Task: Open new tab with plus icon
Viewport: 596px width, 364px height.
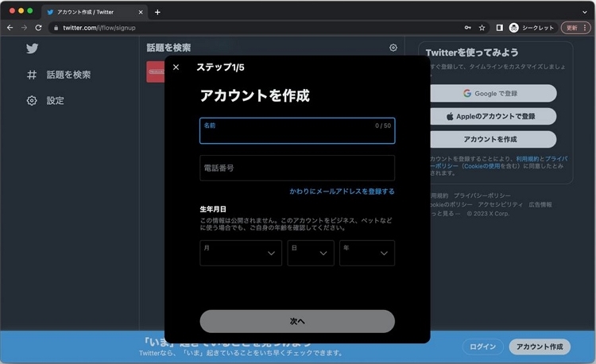Action: point(157,12)
